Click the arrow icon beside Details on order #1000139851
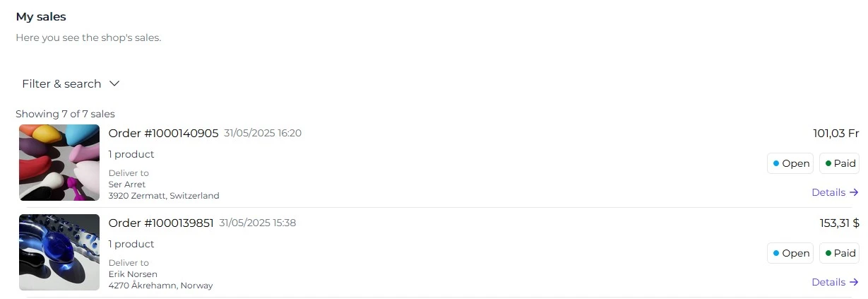This screenshot has height=299, width=868. click(854, 282)
